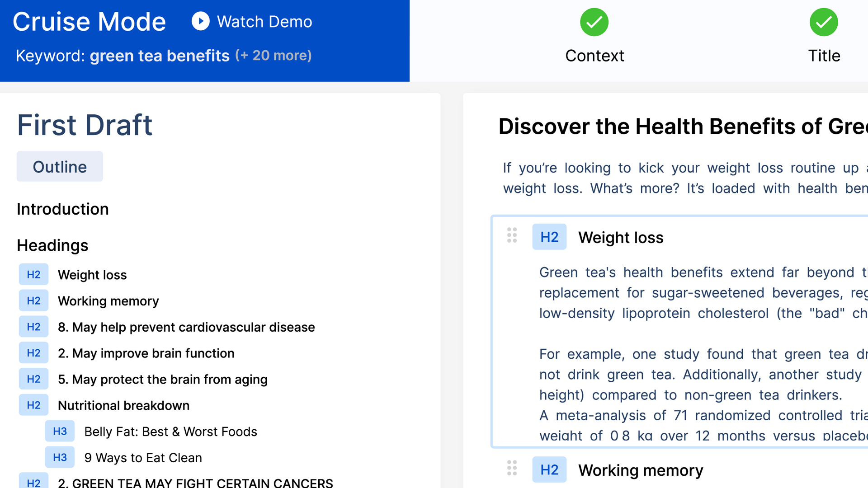Click the H2 badge of Working memory section
Viewport: 868px width, 488px height.
(x=549, y=469)
